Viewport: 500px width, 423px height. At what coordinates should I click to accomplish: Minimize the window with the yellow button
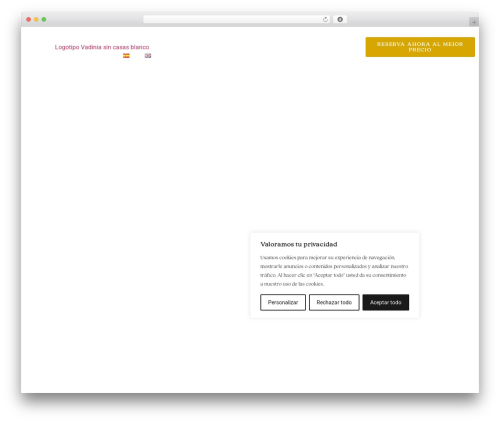coord(36,19)
